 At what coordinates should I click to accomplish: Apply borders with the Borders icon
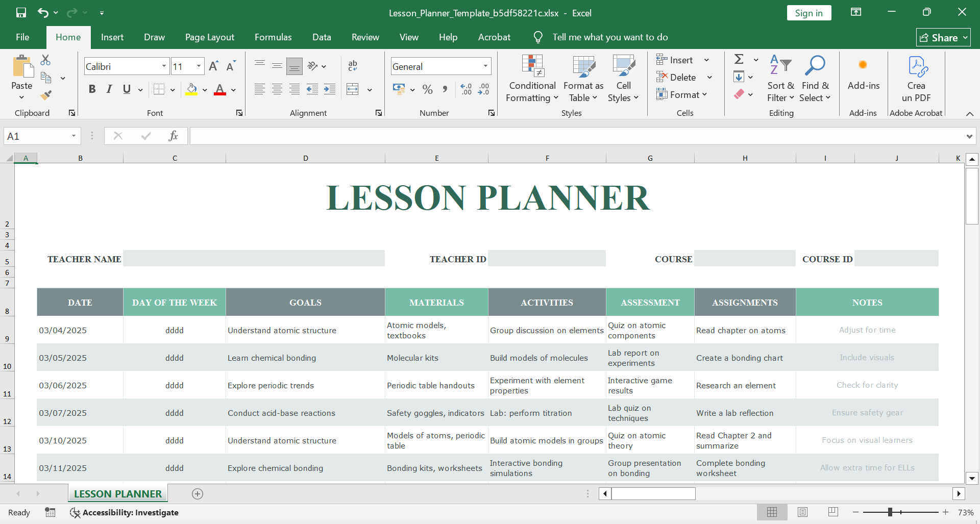[159, 89]
